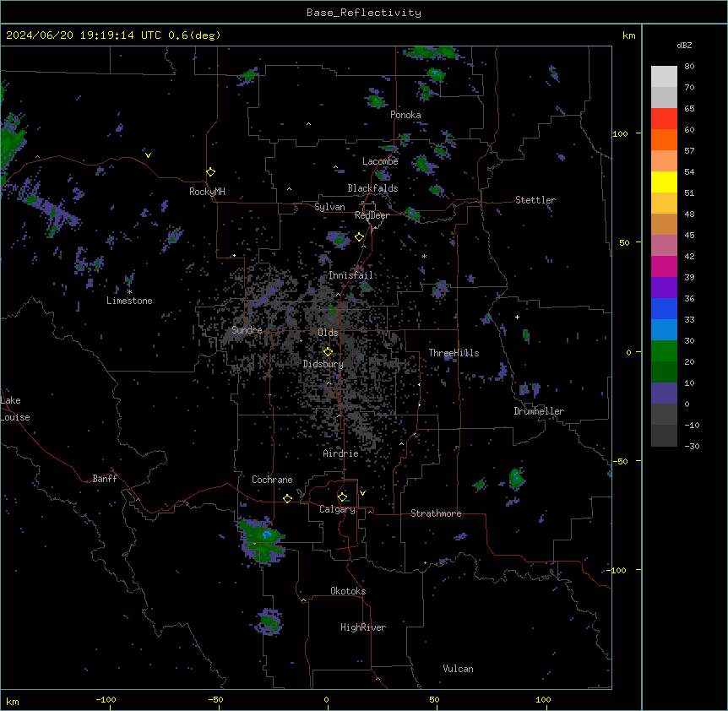Click the RedDeer city label
The width and height of the screenshot is (728, 711).
372,215
